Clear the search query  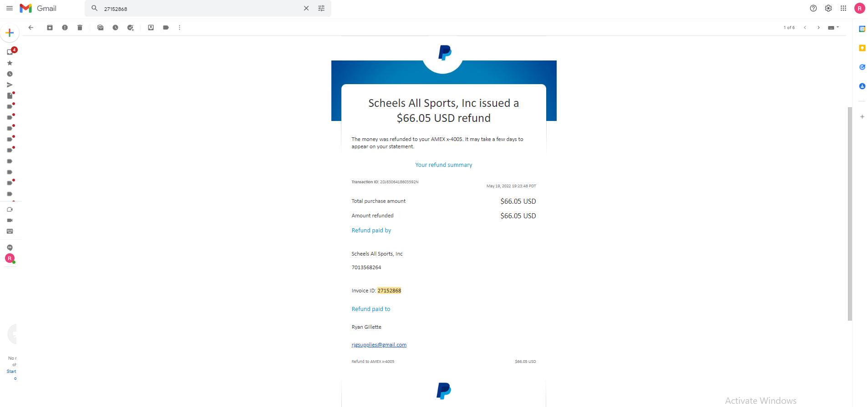(306, 8)
